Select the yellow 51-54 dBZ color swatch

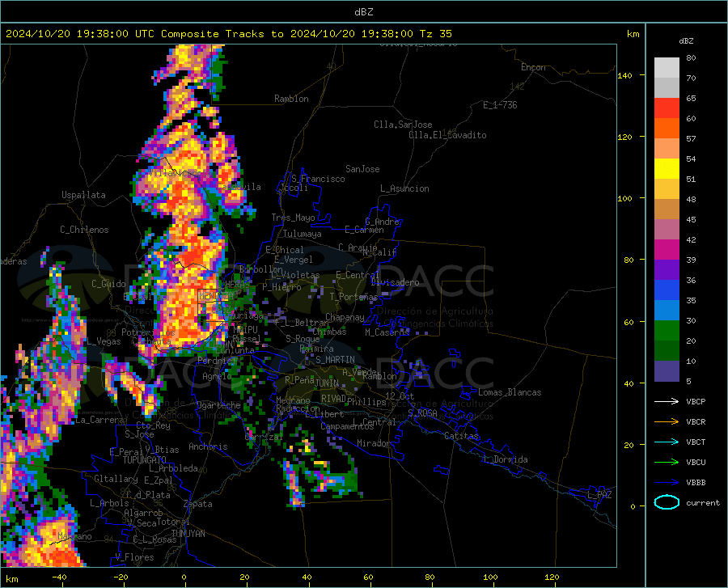tap(667, 169)
